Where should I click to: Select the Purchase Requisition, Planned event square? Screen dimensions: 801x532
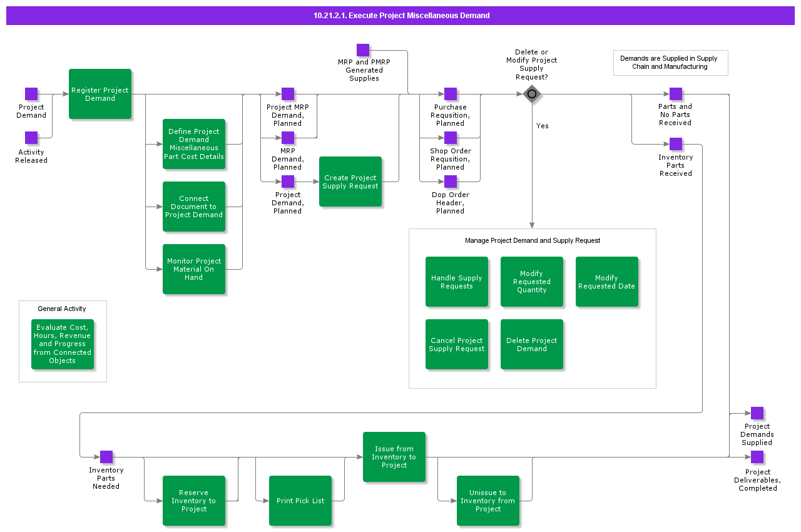click(451, 94)
